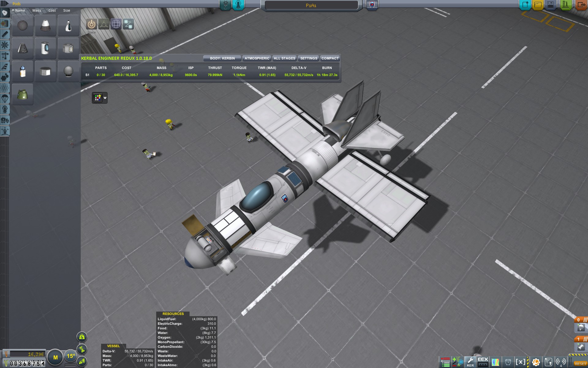Select the Place gizmo tool

tap(91, 24)
